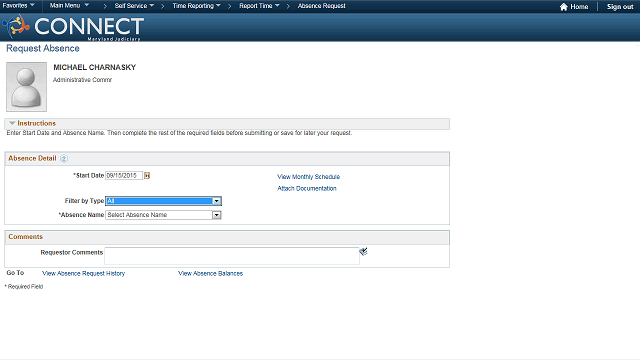Open the Main Menu dropdown
Screen dimensions: 640x360
click(69, 6)
